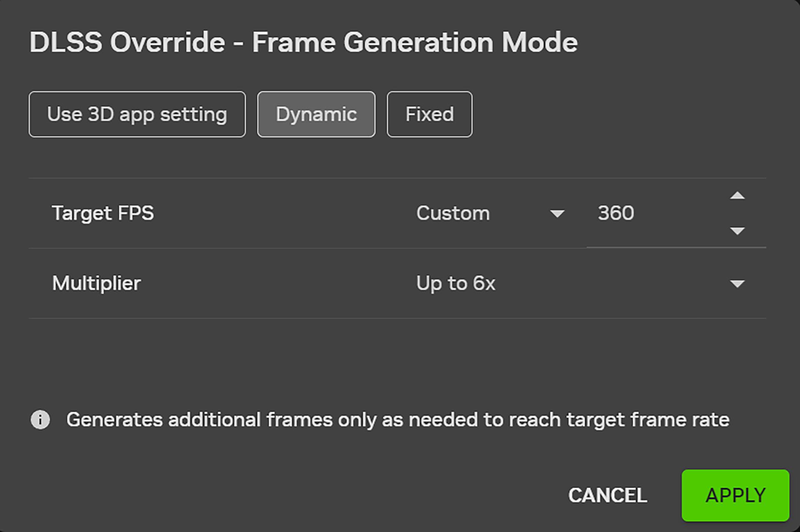Click the Multiplier row dropdown arrow

(x=737, y=284)
